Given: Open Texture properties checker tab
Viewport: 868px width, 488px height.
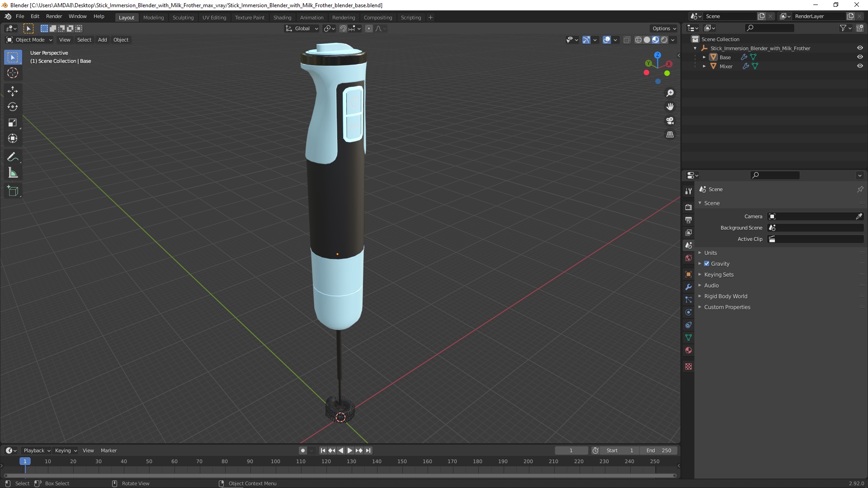Looking at the screenshot, I should point(689,366).
